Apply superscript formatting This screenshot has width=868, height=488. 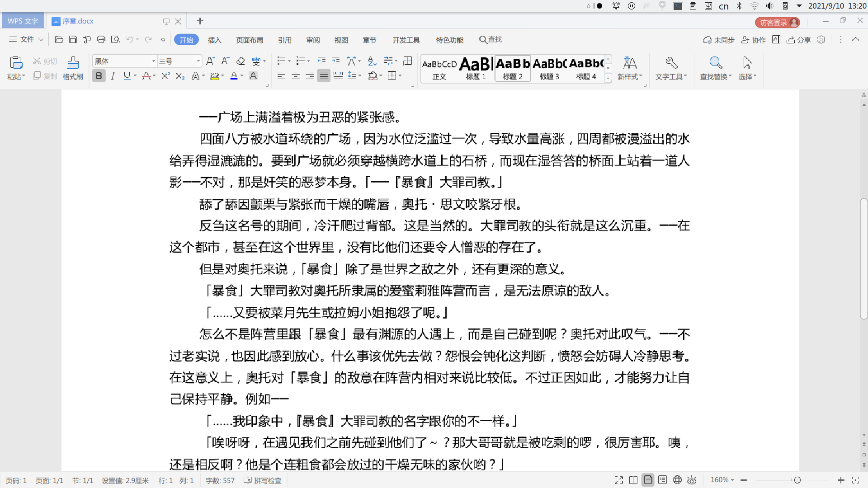165,76
